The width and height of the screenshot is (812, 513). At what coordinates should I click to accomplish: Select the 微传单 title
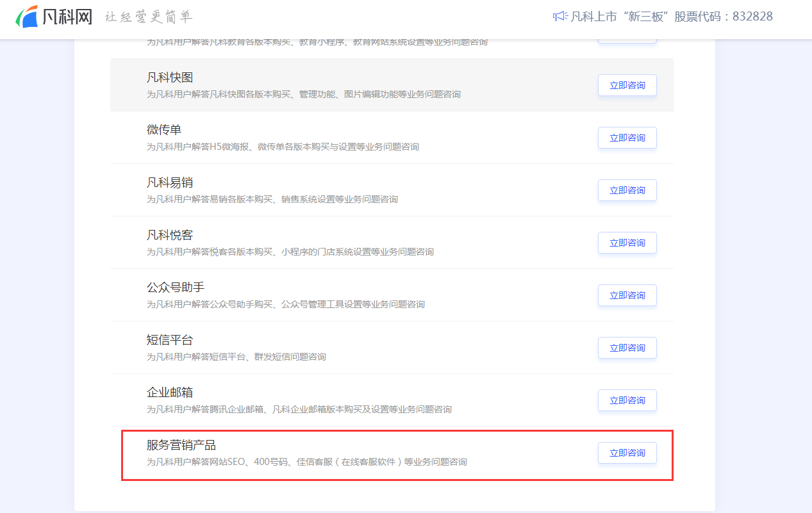(x=164, y=130)
